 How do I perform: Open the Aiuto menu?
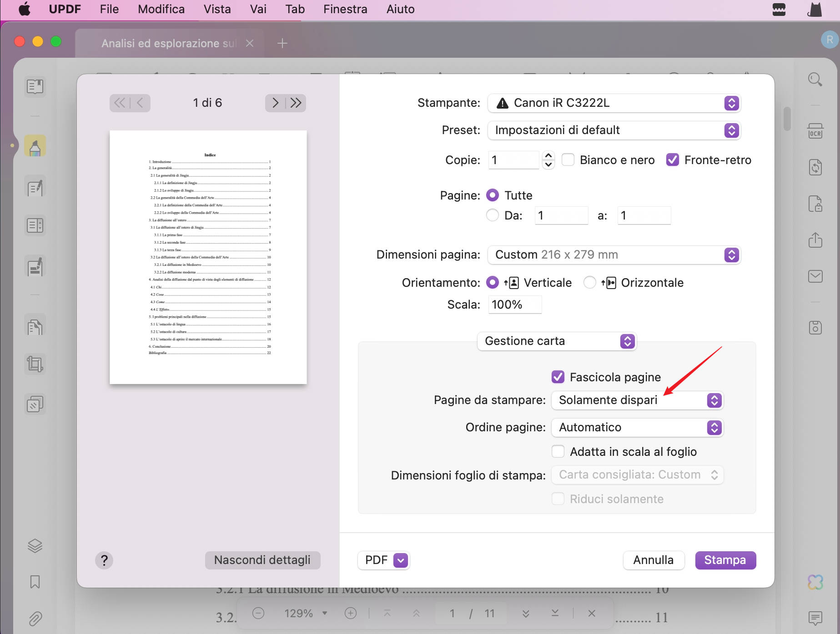(x=401, y=9)
